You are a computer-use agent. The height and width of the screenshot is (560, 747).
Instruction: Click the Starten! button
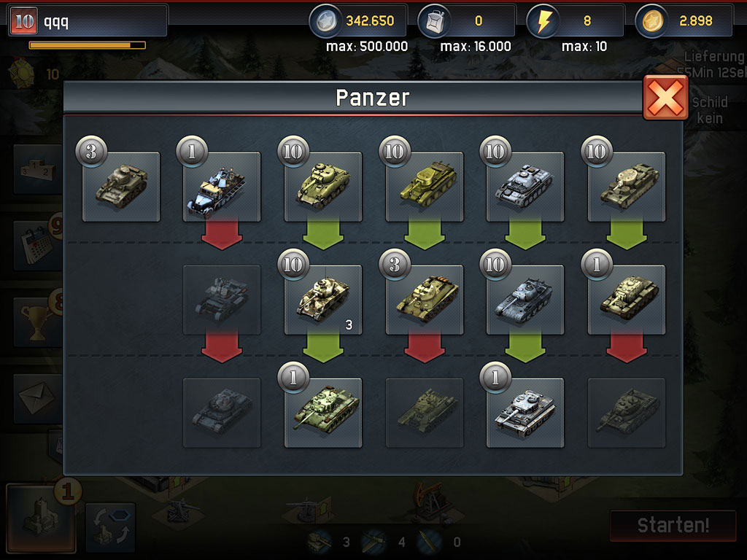[x=673, y=526]
